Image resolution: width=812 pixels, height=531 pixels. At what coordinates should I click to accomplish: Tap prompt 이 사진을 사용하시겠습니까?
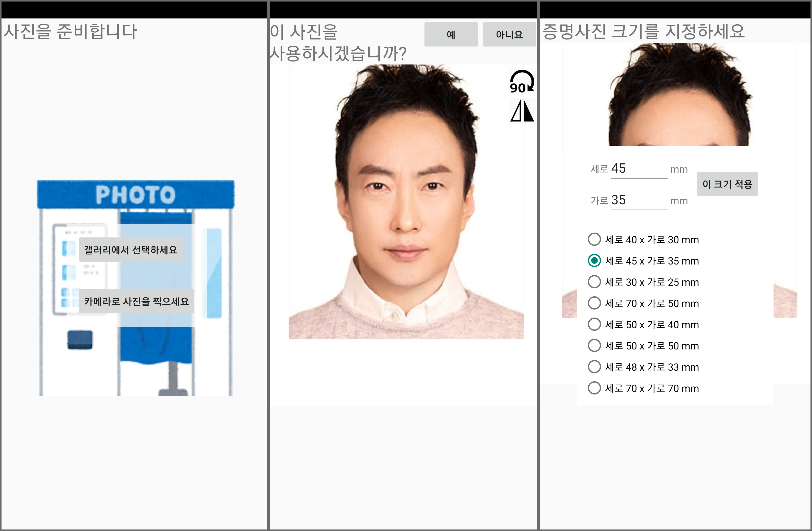[x=338, y=43]
